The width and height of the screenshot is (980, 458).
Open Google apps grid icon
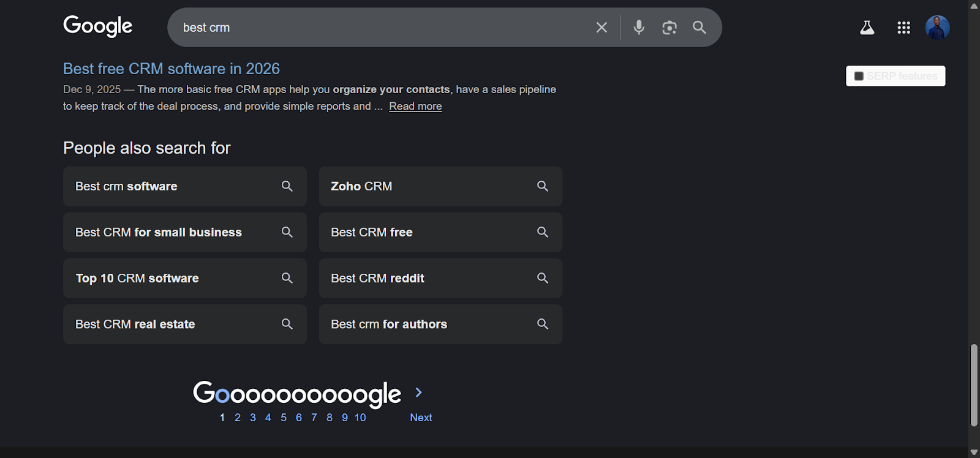pos(903,28)
